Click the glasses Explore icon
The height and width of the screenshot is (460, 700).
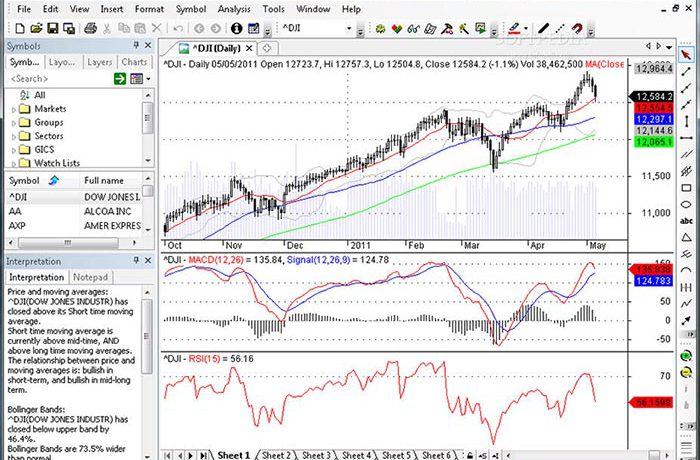coord(413,29)
